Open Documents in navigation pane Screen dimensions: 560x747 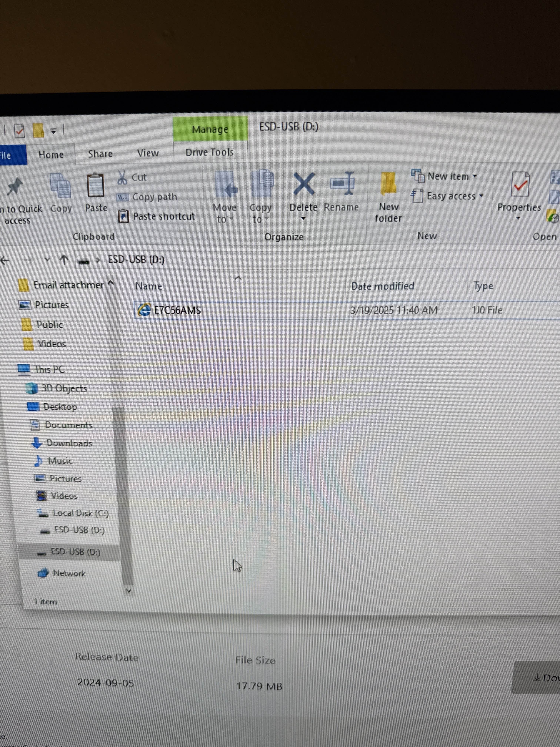pos(61,425)
